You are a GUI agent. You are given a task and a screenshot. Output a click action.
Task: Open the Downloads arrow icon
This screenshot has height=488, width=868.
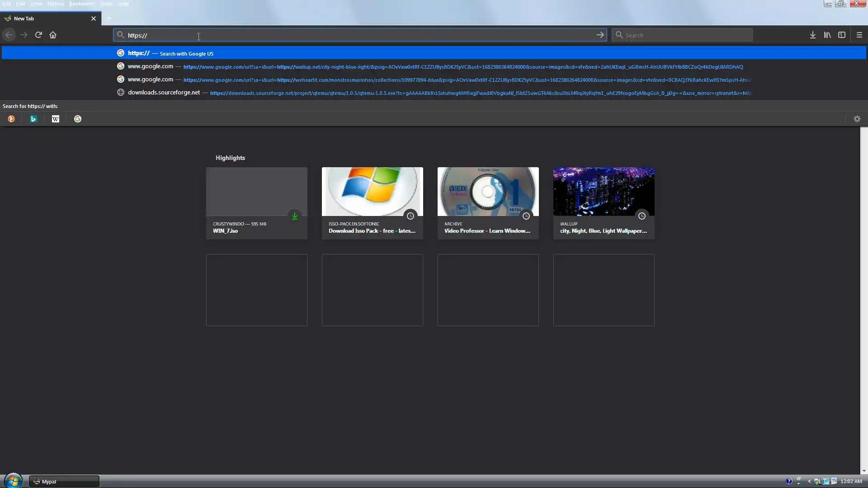coord(812,35)
